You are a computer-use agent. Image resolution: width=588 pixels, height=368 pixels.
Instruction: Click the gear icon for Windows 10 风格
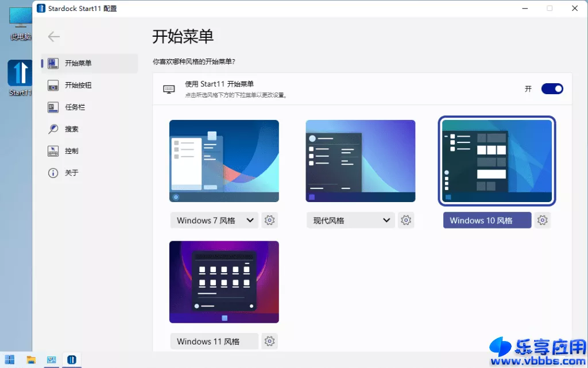point(543,220)
